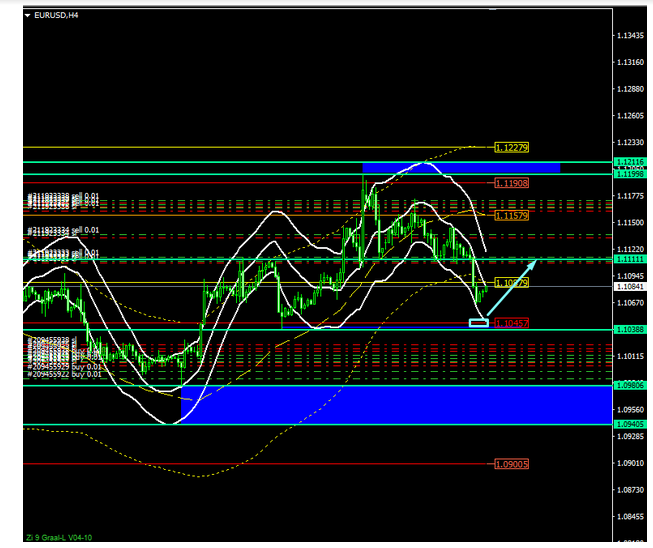Click the 1.10388 green axis price tag
Screen dimensions: 653x548
[631, 330]
